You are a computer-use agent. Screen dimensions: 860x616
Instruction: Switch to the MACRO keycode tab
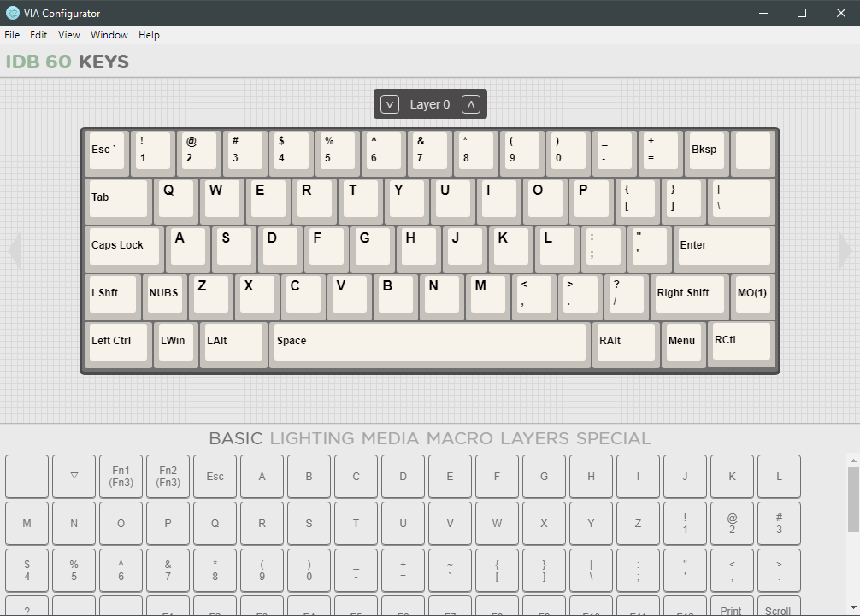(x=459, y=439)
